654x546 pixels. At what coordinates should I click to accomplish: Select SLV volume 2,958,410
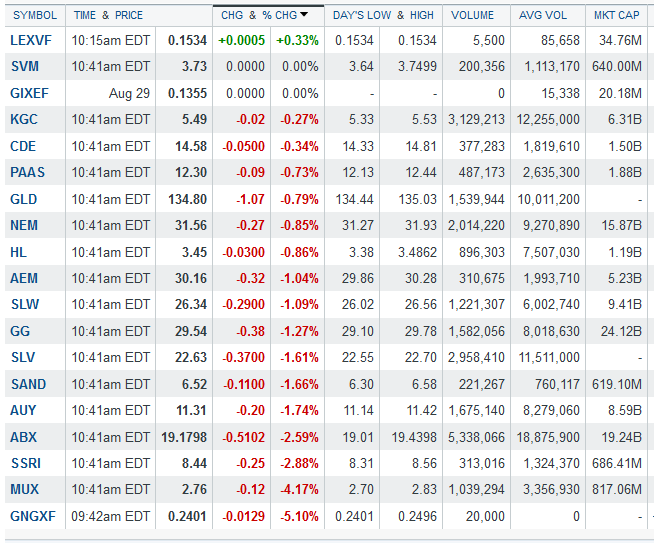[476, 357]
